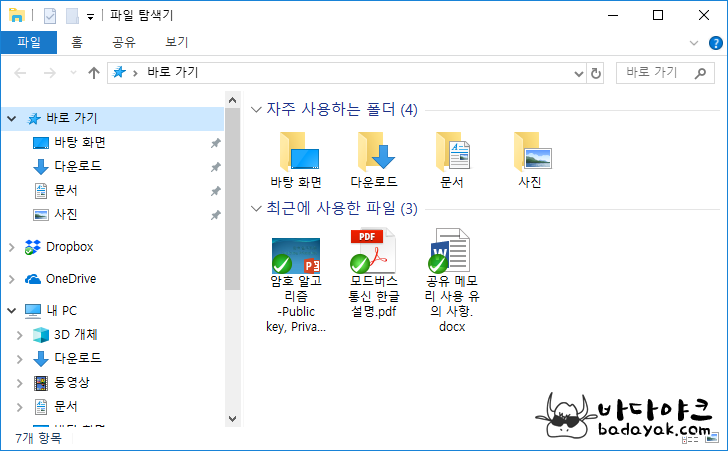
Task: Open the recent locations dropdown arrow
Action: click(x=73, y=73)
